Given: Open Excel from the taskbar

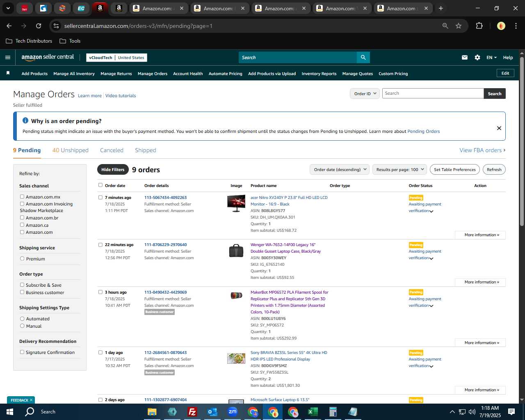Looking at the screenshot, I should tap(313, 412).
